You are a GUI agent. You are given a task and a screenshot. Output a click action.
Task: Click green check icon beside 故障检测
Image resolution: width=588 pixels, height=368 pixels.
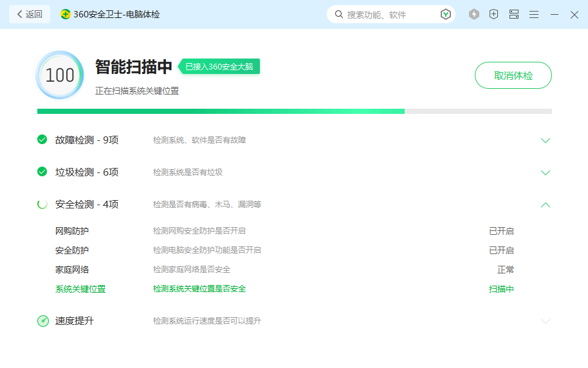tap(42, 140)
